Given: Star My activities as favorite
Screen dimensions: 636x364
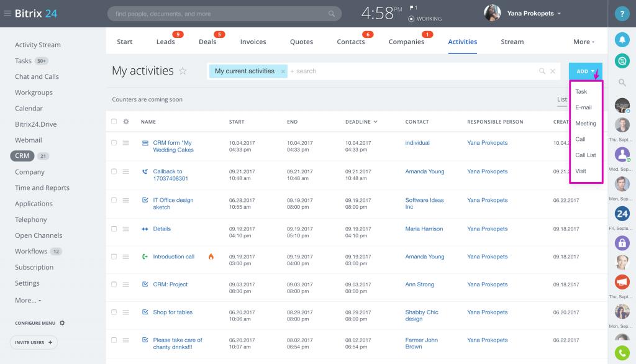Looking at the screenshot, I should pos(183,71).
